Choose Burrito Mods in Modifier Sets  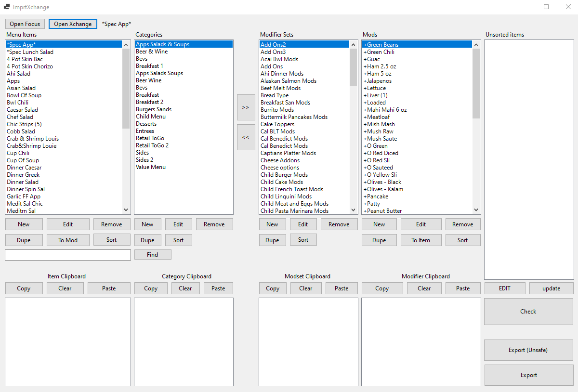pos(277,110)
